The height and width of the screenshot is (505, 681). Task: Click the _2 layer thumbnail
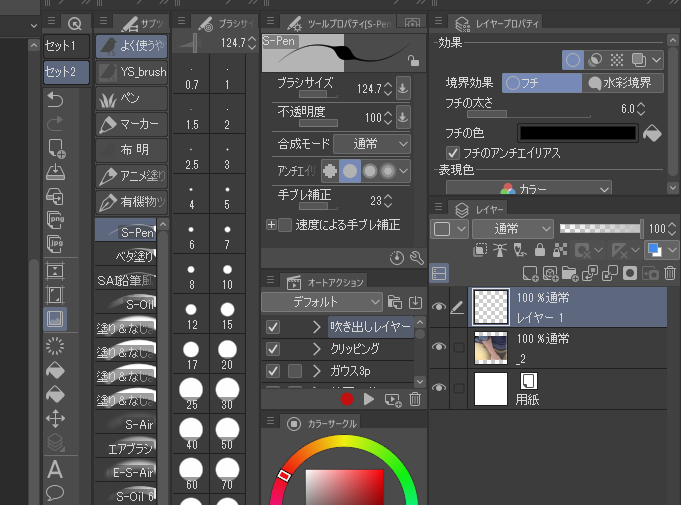coord(491,347)
